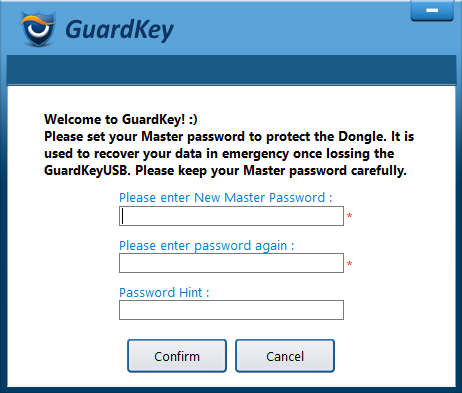Focus the New Master Password field
Screen dimensions: 462x393
(x=231, y=216)
